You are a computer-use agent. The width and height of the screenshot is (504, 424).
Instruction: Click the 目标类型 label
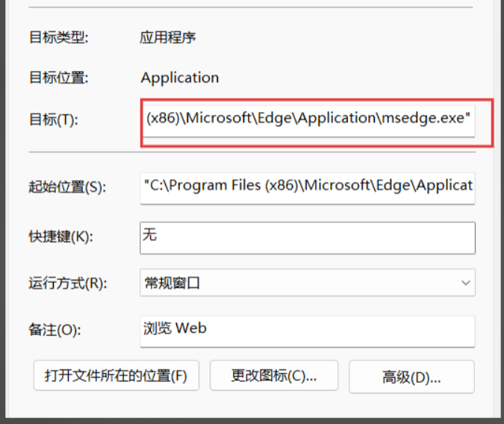[59, 37]
